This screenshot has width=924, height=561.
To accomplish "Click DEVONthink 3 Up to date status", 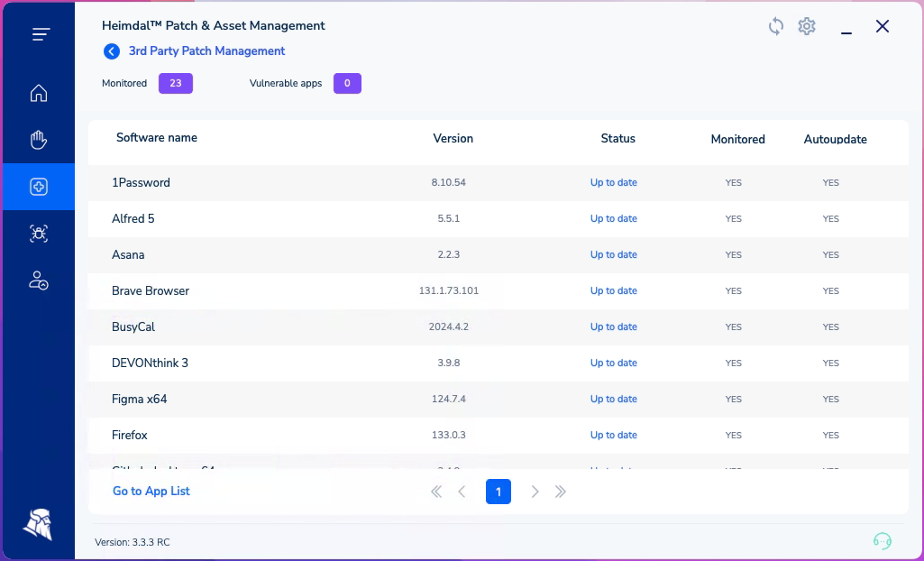I will click(x=614, y=363).
